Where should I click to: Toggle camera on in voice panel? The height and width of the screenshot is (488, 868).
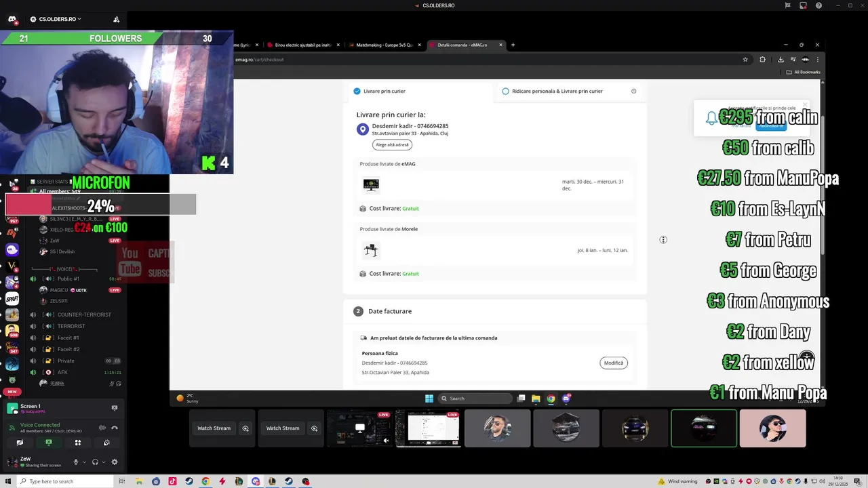[20, 443]
